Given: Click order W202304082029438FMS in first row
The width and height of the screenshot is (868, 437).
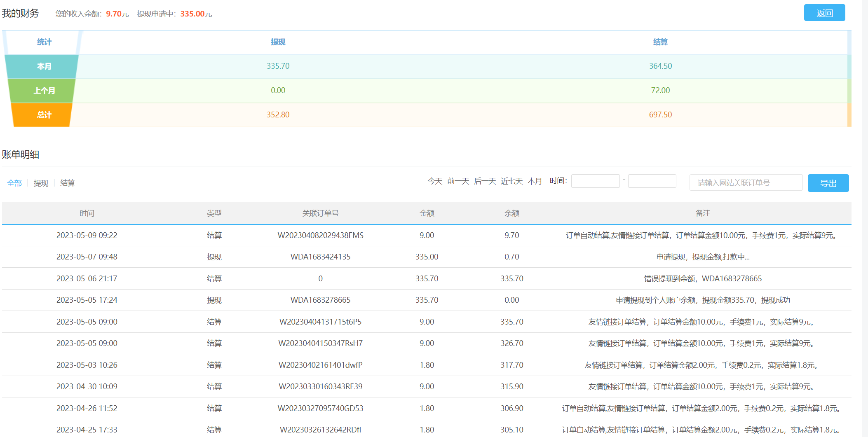Looking at the screenshot, I should (320, 236).
